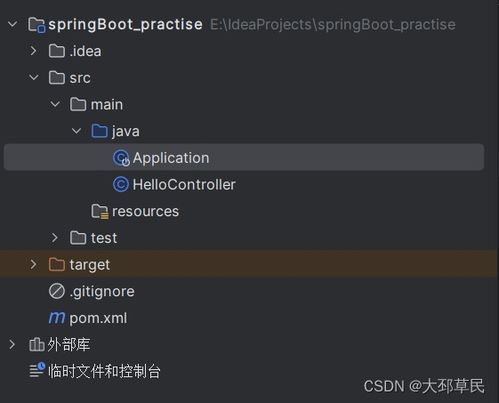Click the HelloController class icon
The width and height of the screenshot is (499, 403).
(121, 184)
